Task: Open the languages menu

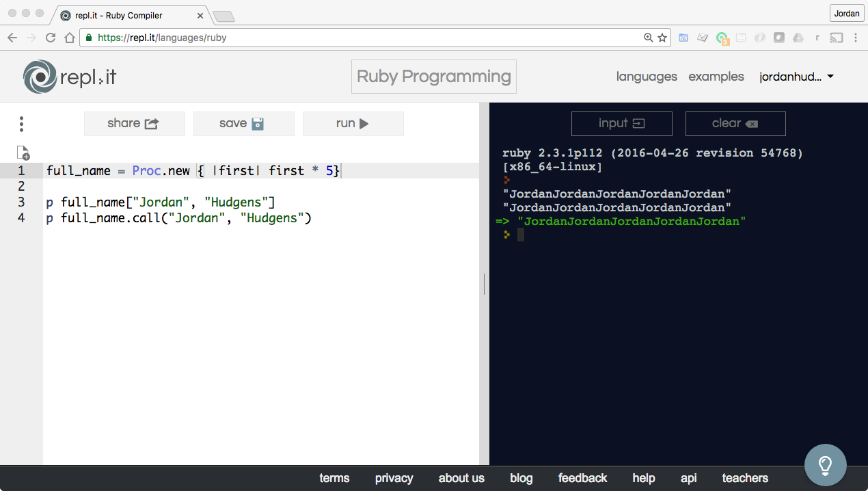Action: [x=647, y=77]
